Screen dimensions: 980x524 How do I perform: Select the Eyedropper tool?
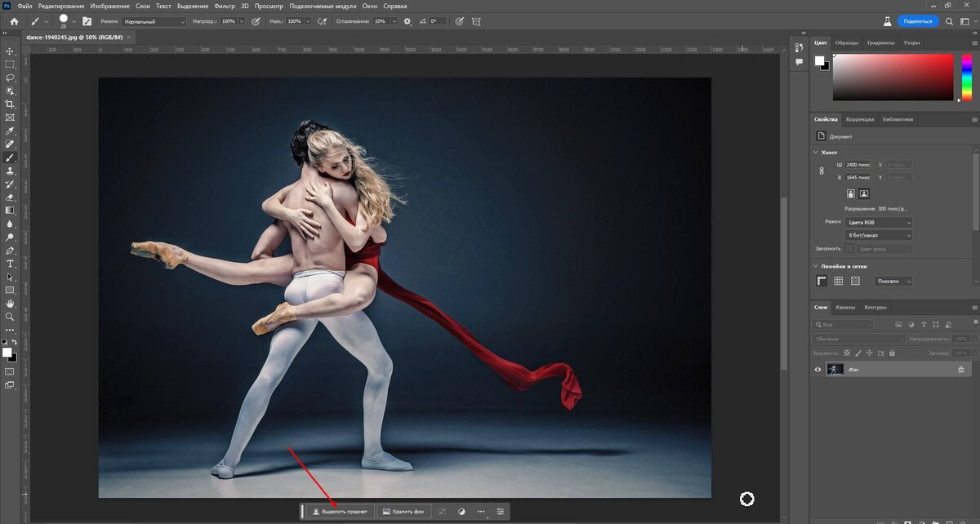click(10, 131)
